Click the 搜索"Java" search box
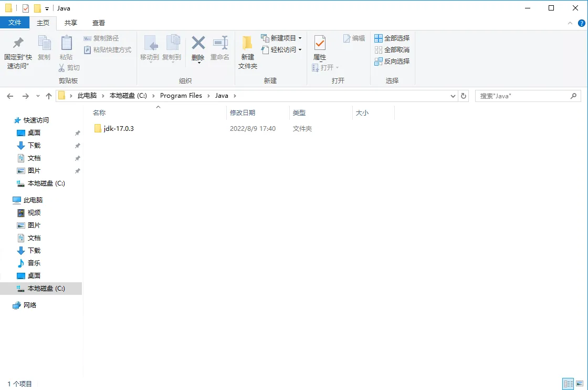Image resolution: width=588 pixels, height=390 pixels. [522, 96]
